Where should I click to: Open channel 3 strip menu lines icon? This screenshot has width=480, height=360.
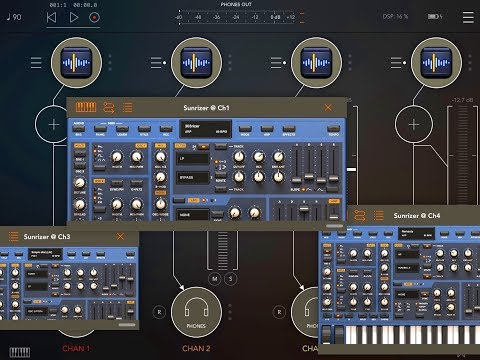[276, 63]
